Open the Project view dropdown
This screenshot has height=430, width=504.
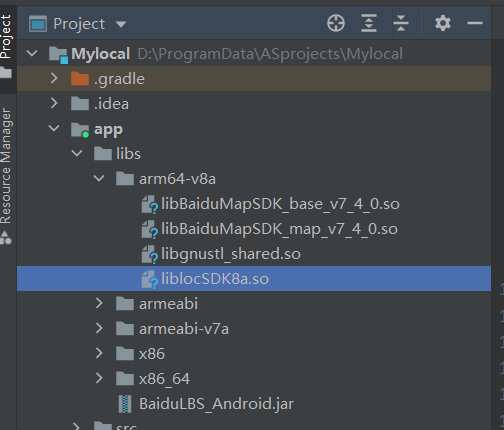click(x=121, y=24)
